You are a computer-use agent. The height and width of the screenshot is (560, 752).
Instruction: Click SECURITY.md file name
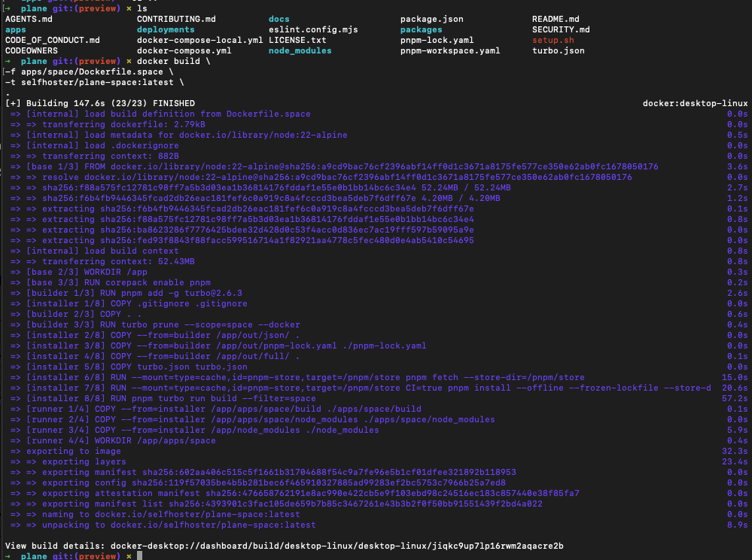click(561, 29)
